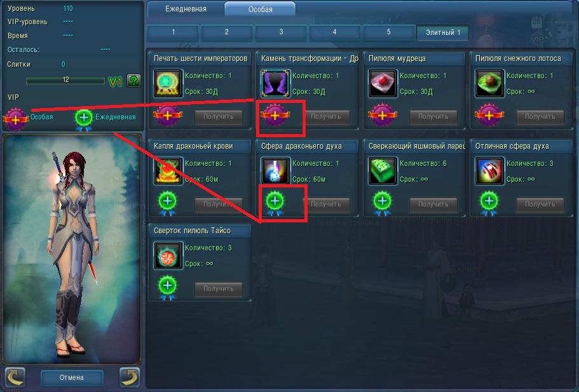
Task: Click the Отмена button
Action: tap(72, 377)
